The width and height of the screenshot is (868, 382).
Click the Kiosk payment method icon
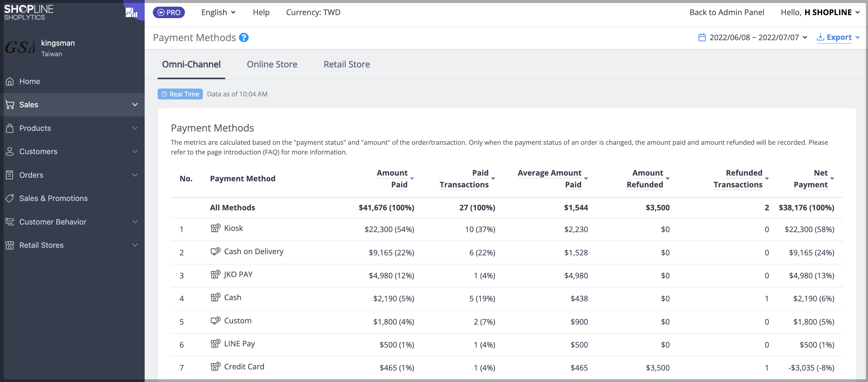215,228
